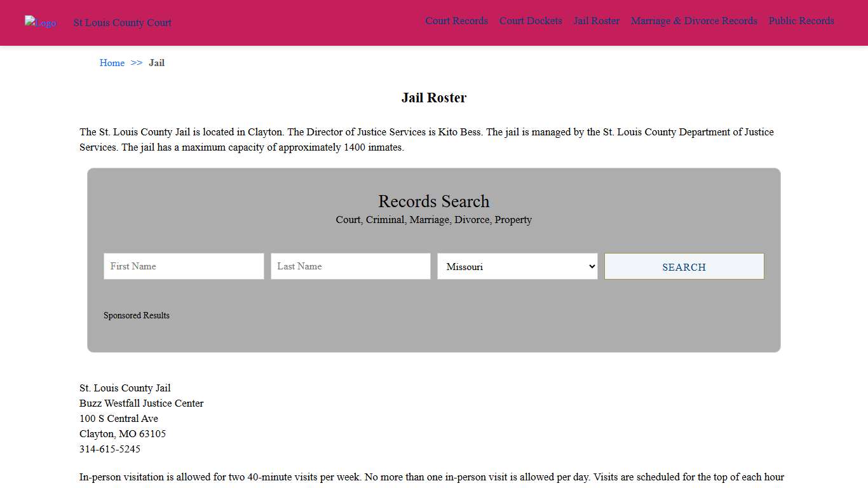Open Marriage & Divorce Records page
Image resolution: width=868 pixels, height=488 pixels.
(x=694, y=21)
